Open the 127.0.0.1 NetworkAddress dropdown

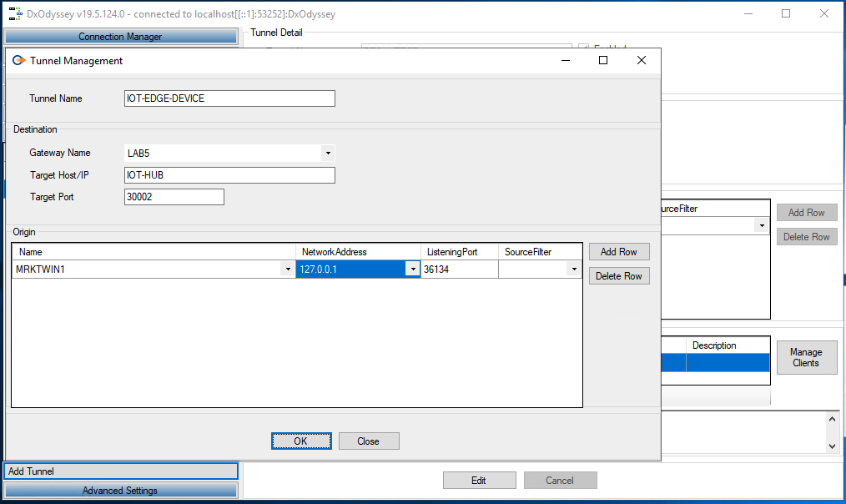point(412,270)
